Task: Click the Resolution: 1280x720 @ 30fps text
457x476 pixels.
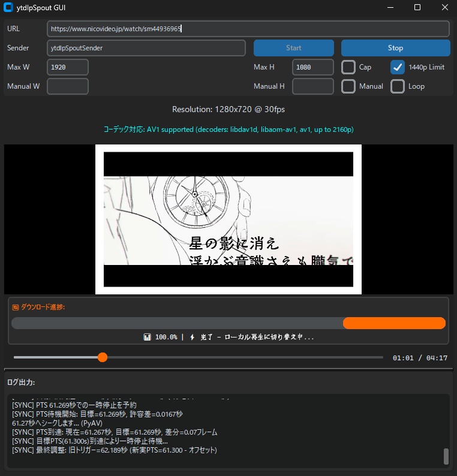Action: click(x=228, y=109)
